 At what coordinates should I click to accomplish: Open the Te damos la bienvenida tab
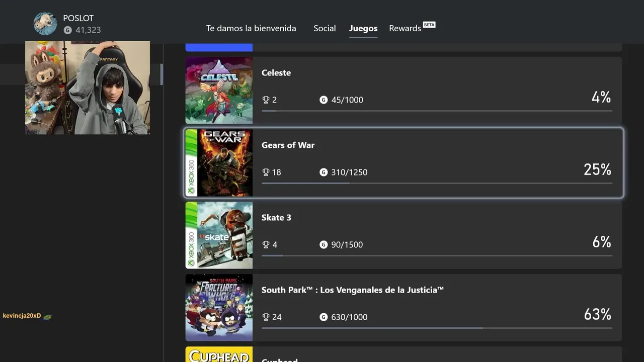[x=251, y=28]
